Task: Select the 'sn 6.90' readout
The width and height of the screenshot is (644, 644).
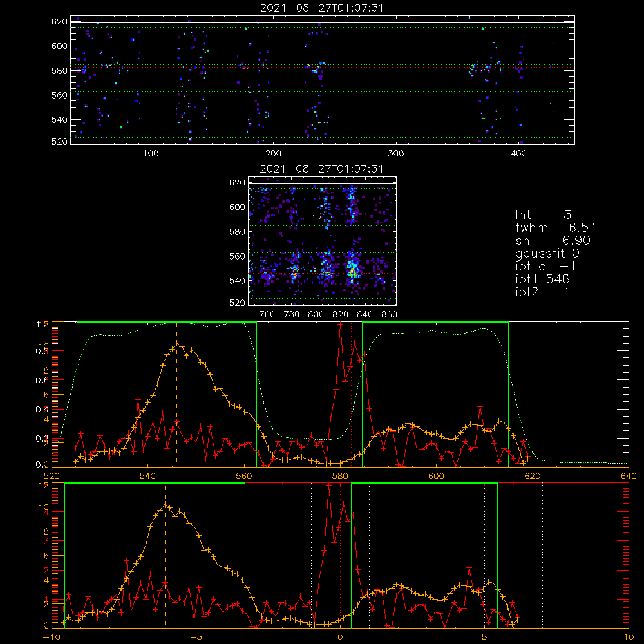Action: (x=553, y=240)
